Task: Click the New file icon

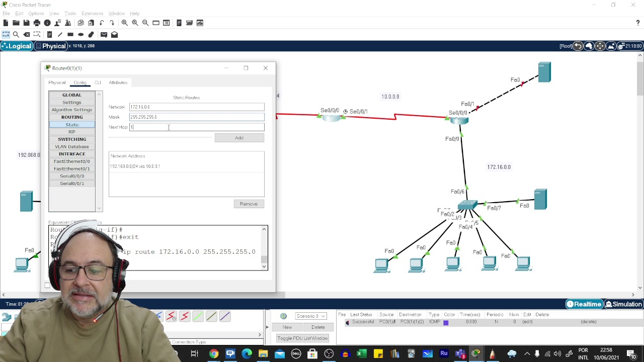Action: [6, 23]
